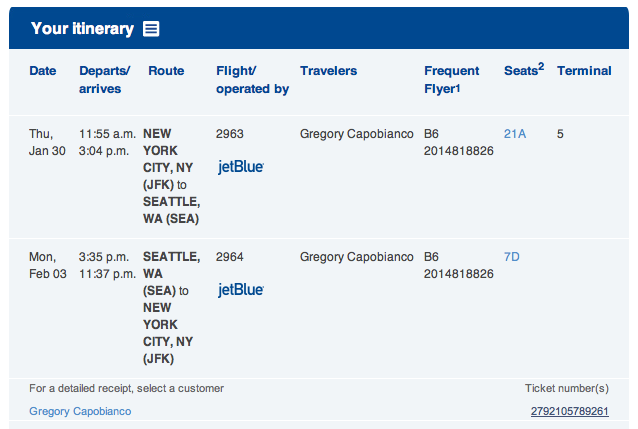Viewport: 638px width, 429px height.
Task: Click the jetBlue logo for flight 2963
Action: 241,167
